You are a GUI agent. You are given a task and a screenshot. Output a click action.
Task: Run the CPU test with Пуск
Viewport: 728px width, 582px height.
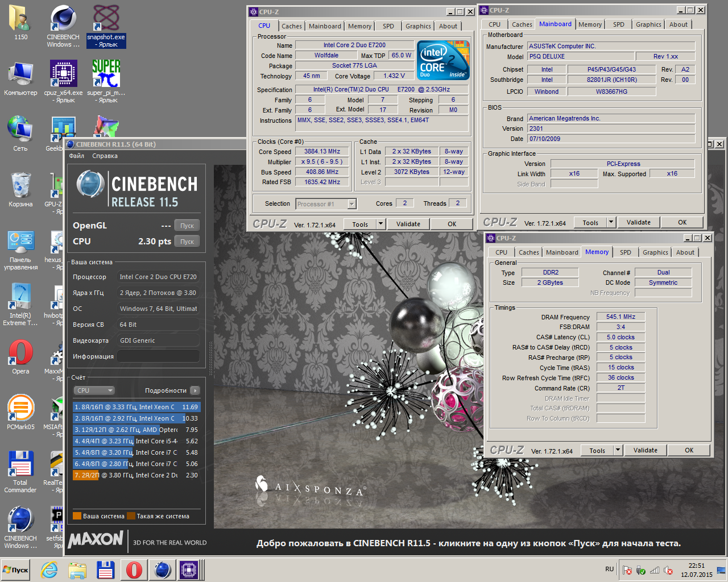coord(187,242)
